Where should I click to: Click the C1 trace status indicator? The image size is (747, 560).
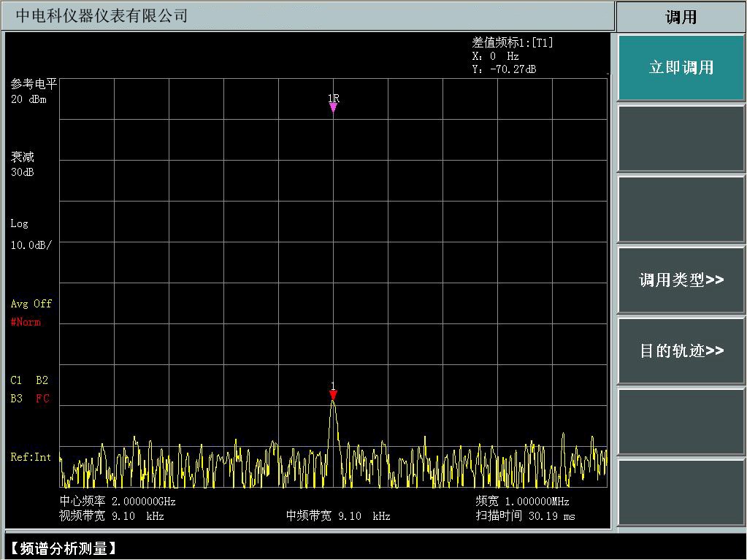pyautogui.click(x=17, y=380)
